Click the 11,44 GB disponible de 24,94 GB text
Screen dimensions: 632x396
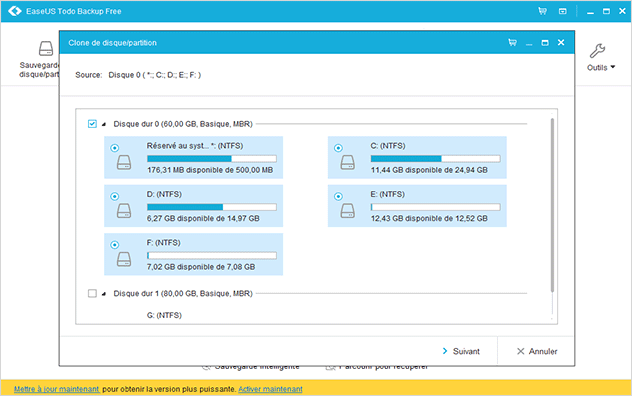[x=429, y=170]
